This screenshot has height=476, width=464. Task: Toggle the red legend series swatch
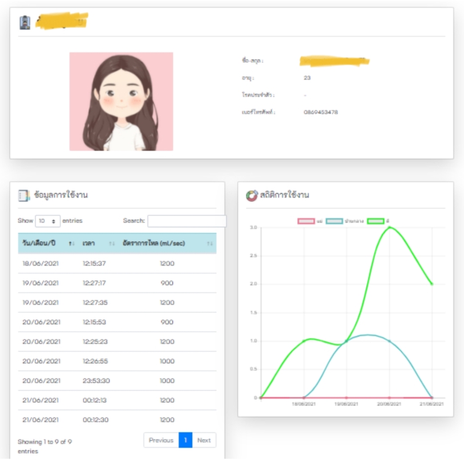click(x=306, y=221)
